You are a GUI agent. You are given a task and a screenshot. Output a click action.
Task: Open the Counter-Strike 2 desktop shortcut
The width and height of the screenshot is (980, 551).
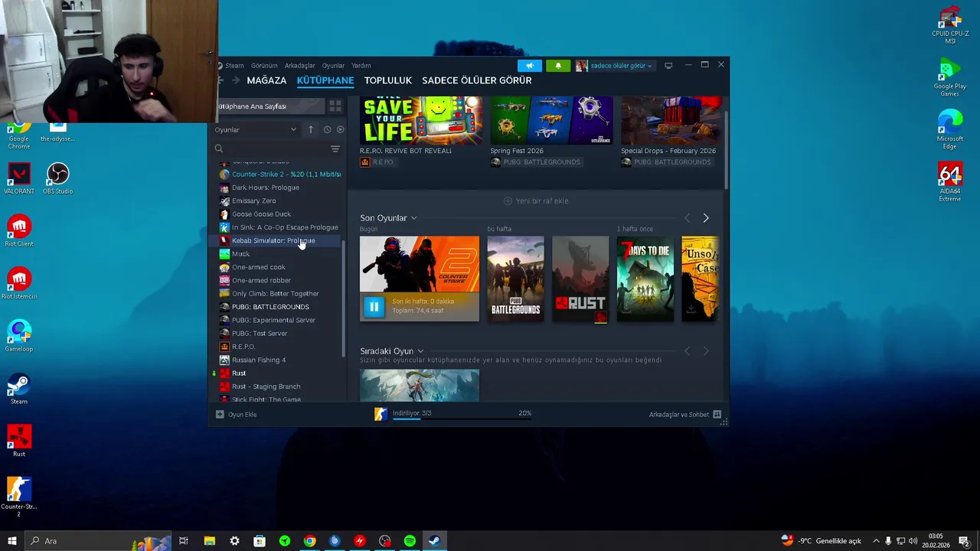(19, 497)
